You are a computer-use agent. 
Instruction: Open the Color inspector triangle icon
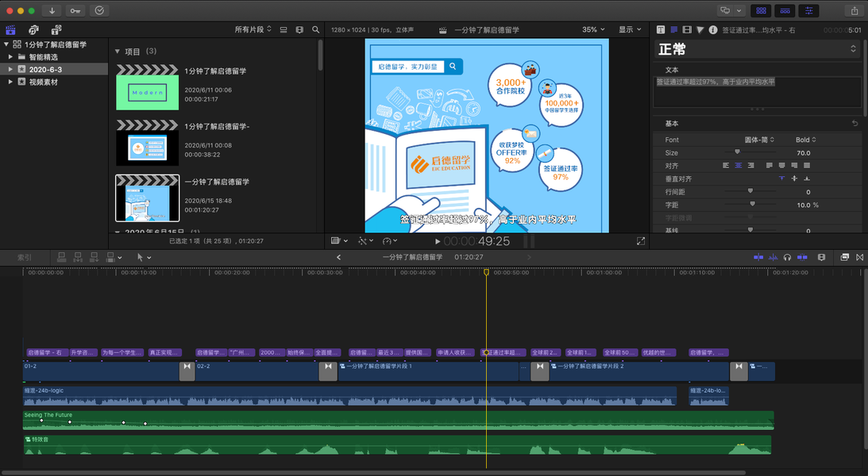pos(700,30)
